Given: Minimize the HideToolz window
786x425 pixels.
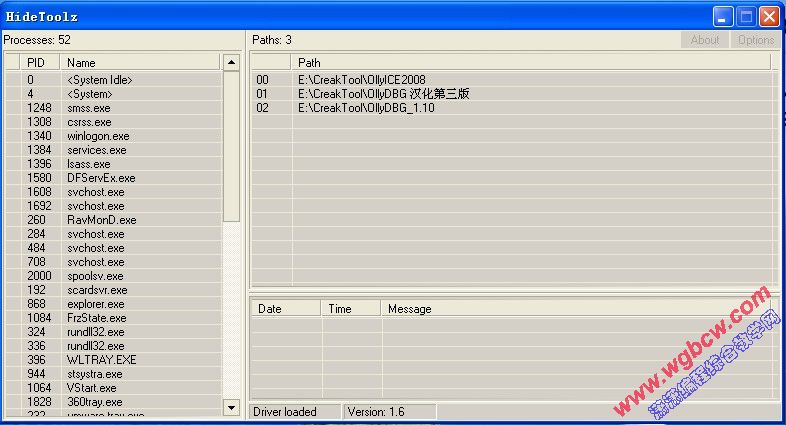Looking at the screenshot, I should point(723,16).
